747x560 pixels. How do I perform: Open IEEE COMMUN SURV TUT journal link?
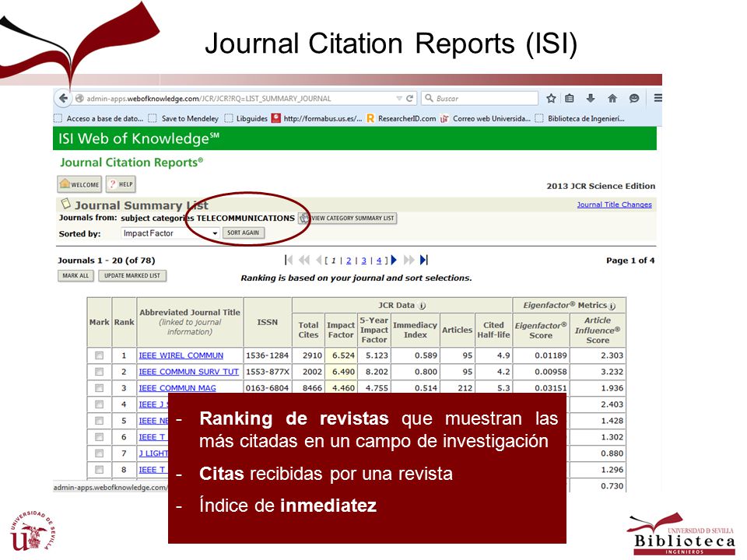tap(188, 372)
